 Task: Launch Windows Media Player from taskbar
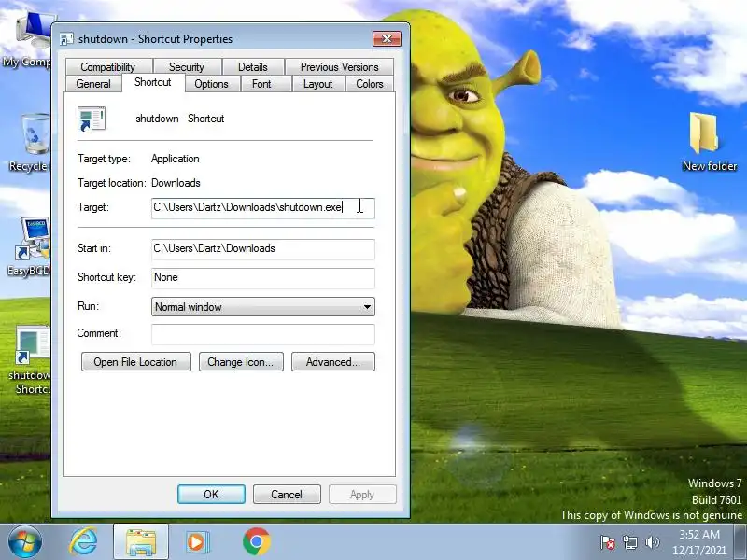[x=197, y=542]
